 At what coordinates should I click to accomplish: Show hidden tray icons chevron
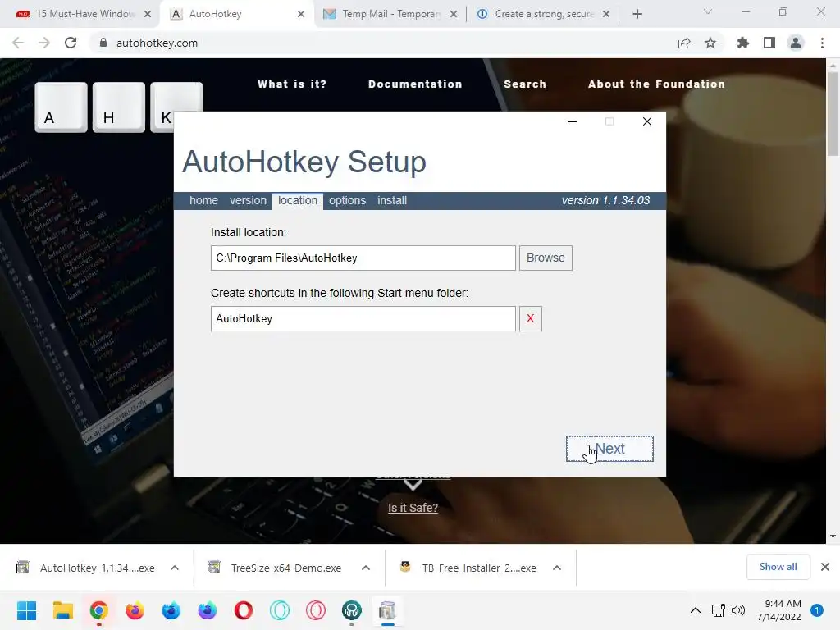[696, 610]
